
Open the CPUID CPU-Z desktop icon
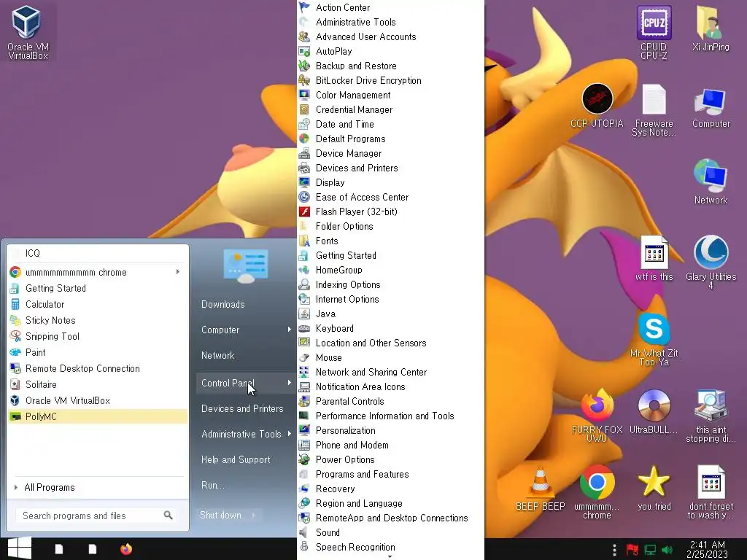[654, 32]
